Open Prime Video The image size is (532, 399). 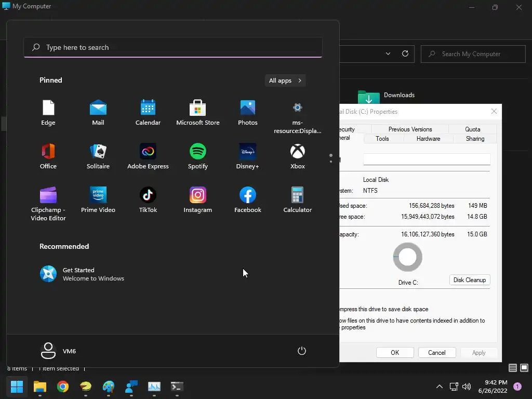[x=98, y=200]
